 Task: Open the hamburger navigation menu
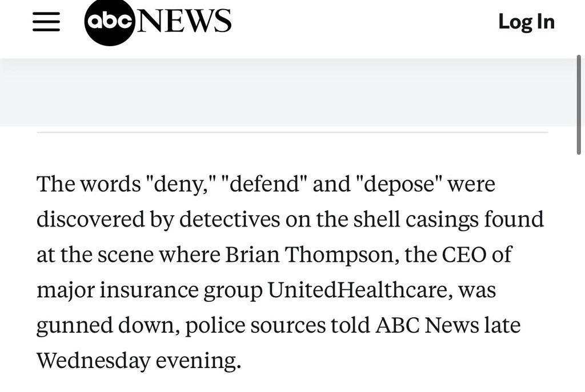[x=46, y=22]
